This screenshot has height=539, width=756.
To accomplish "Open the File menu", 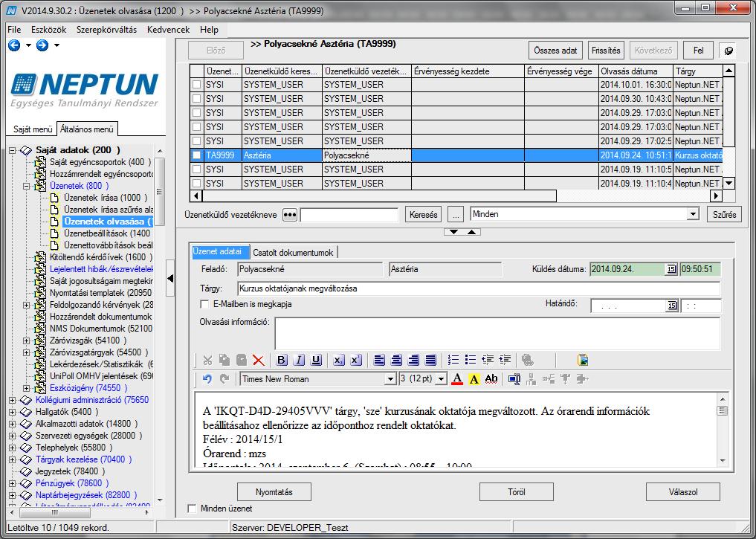I will coord(14,30).
